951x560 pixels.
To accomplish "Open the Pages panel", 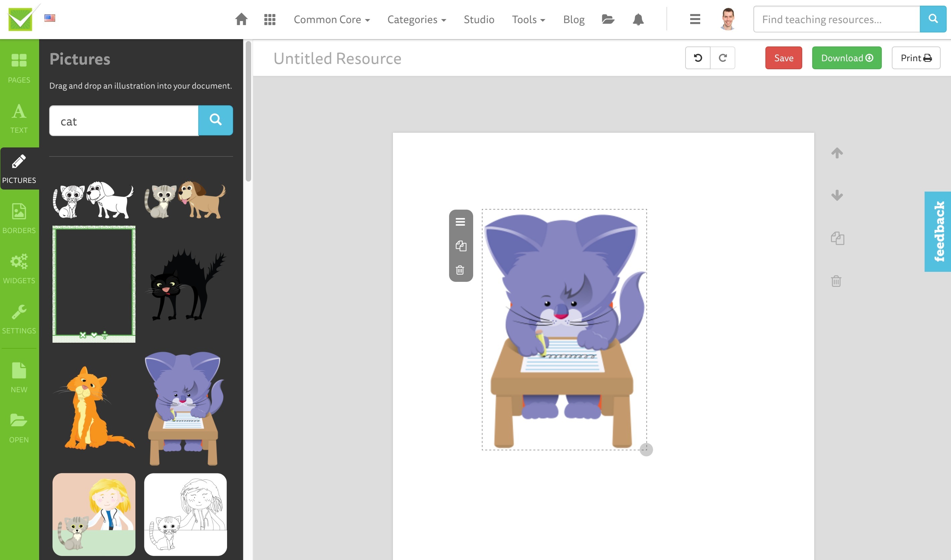I will coord(19,68).
